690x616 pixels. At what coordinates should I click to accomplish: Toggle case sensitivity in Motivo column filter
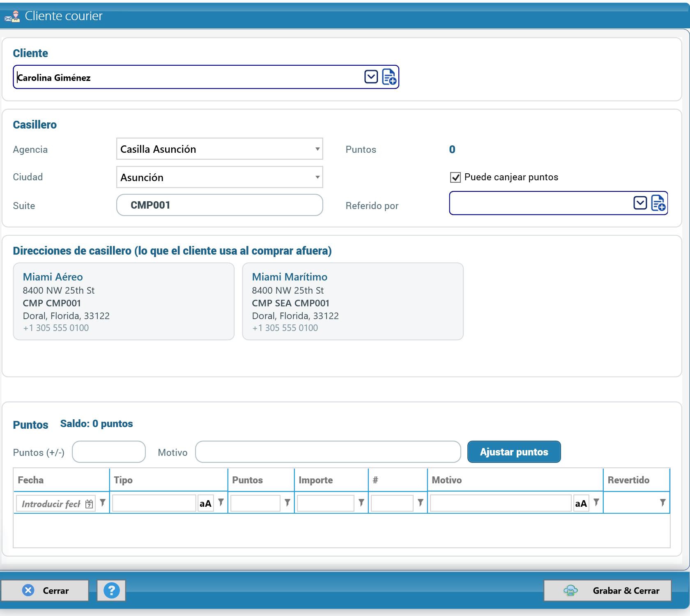581,503
